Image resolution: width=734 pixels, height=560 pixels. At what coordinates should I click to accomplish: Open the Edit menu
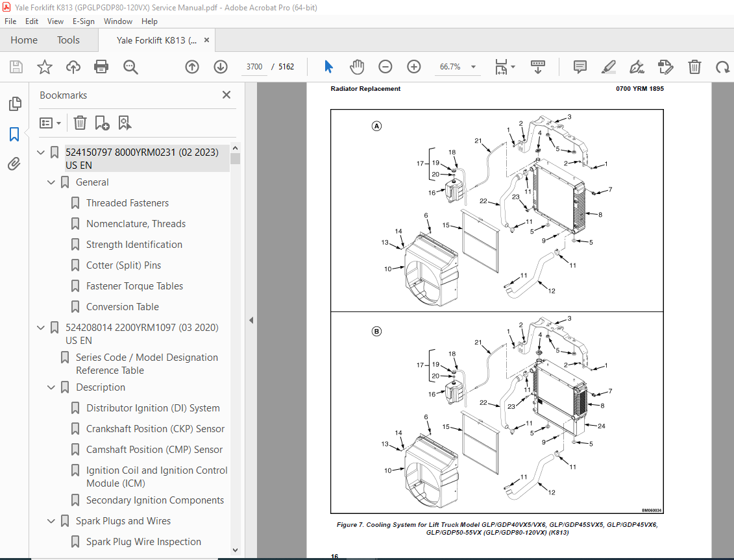point(32,21)
